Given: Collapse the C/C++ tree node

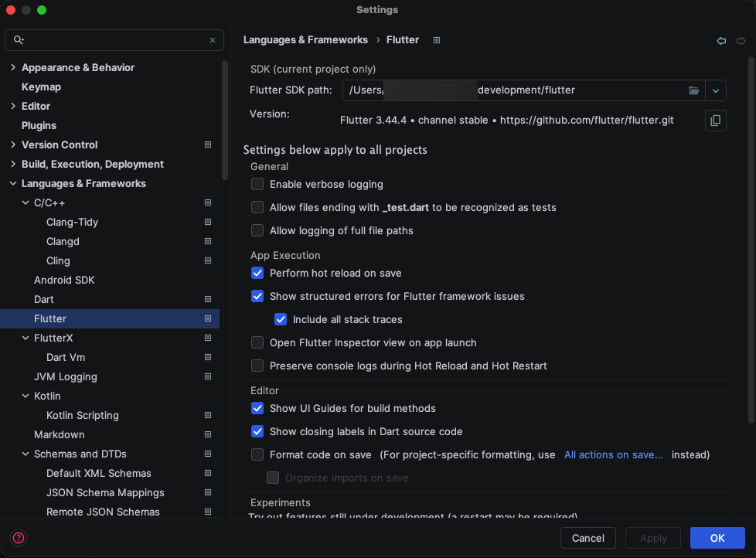Looking at the screenshot, I should [x=26, y=202].
